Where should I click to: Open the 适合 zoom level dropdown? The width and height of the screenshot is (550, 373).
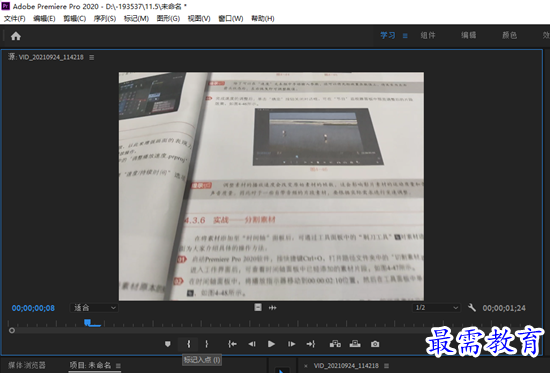click(94, 308)
